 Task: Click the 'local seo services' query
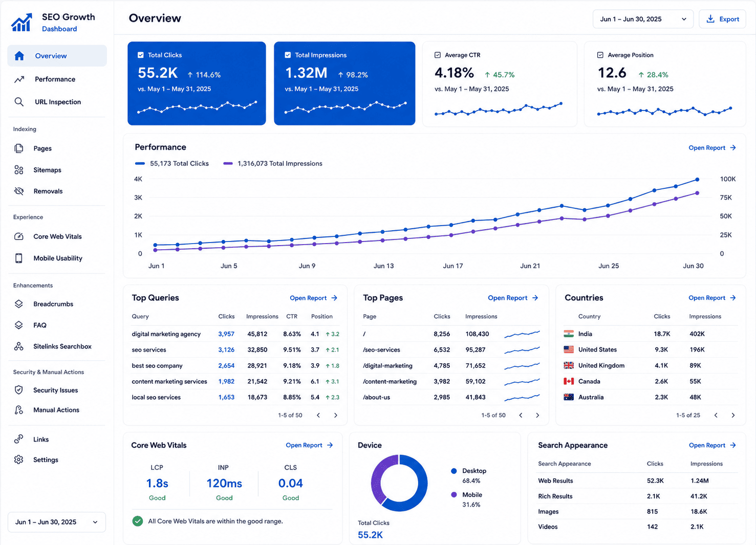pos(156,398)
